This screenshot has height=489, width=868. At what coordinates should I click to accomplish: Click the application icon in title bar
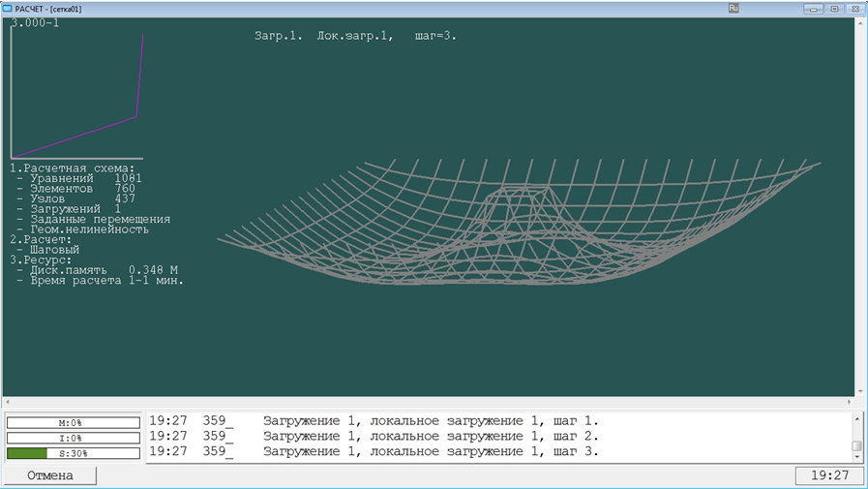coord(7,9)
